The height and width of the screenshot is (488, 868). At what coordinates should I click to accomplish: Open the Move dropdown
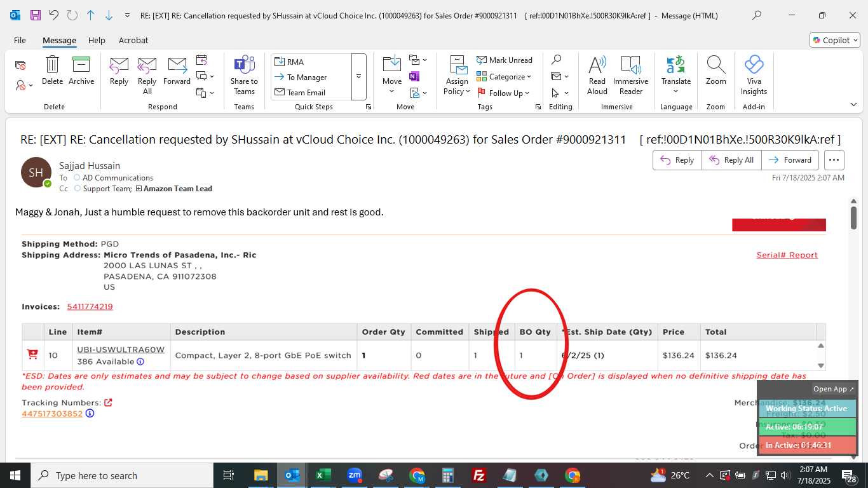(x=391, y=91)
